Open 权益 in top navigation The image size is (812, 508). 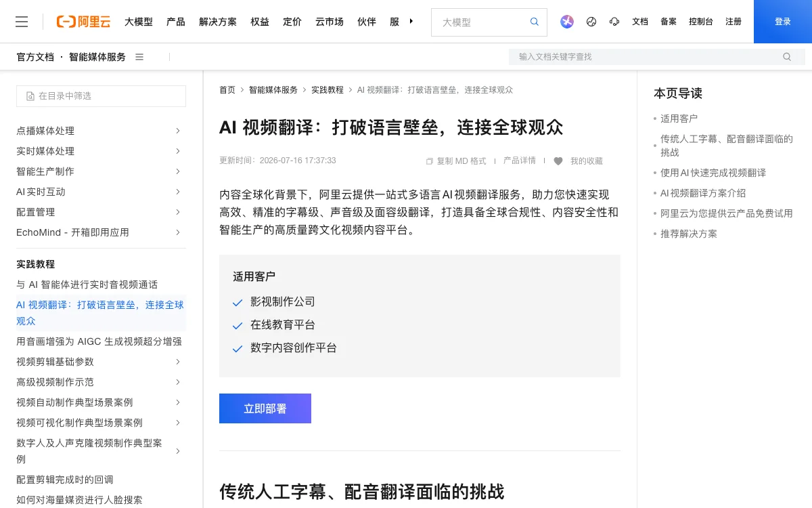tap(260, 22)
